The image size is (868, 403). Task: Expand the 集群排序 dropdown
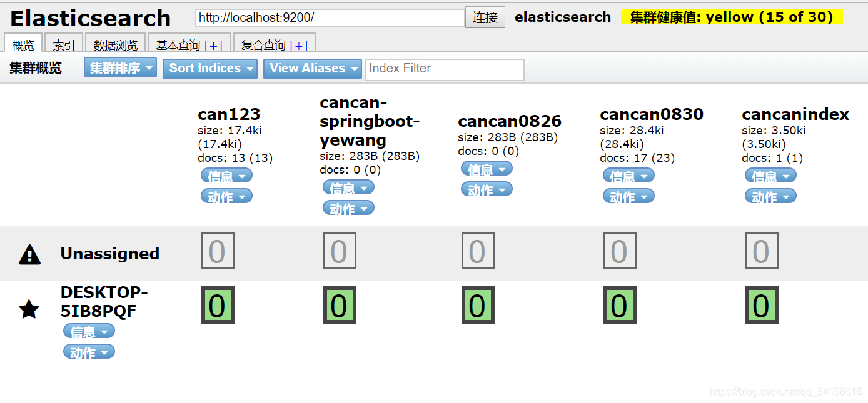pos(121,68)
